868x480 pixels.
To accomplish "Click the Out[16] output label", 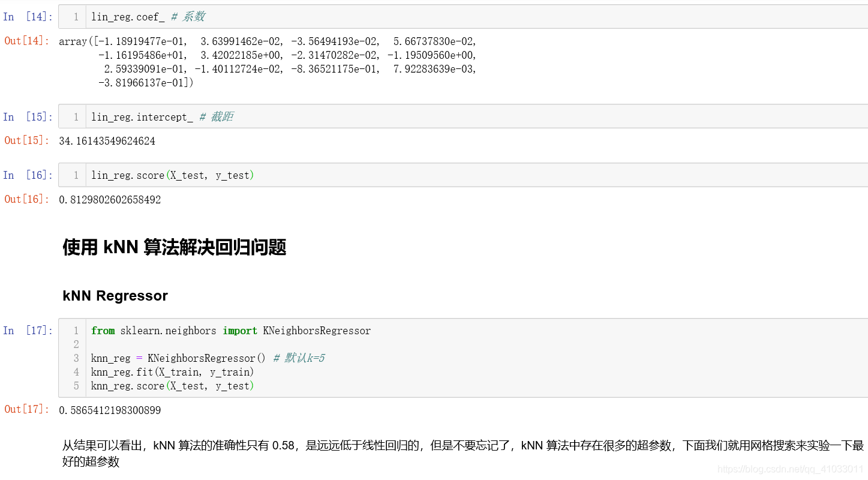I will 27,199.
